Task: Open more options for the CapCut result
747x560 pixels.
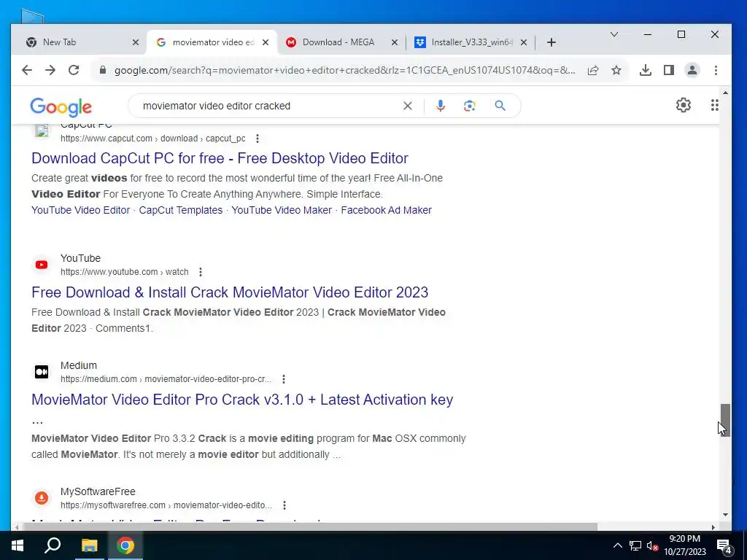Action: coord(258,139)
